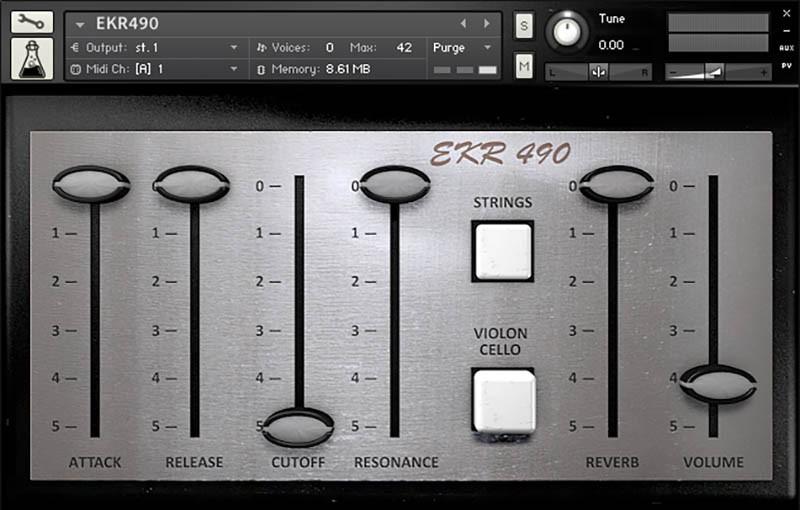The height and width of the screenshot is (510, 800).
Task: Go to previous instrument with left arrow
Action: [x=463, y=23]
